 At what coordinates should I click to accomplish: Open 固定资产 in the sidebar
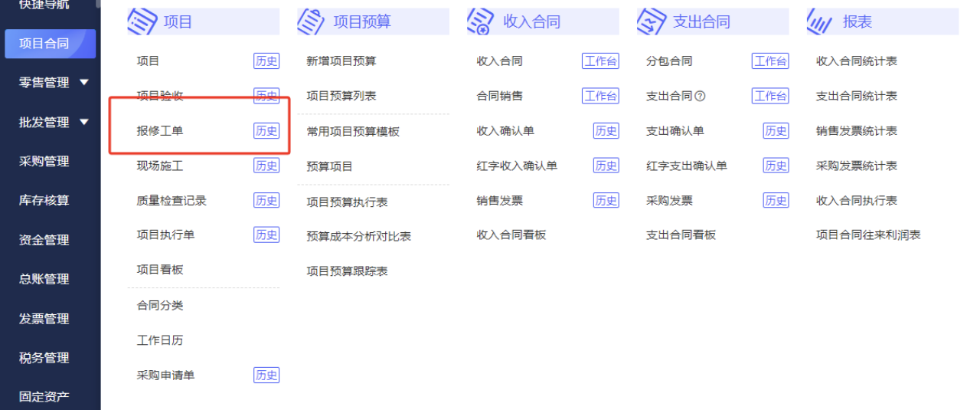pos(44,397)
